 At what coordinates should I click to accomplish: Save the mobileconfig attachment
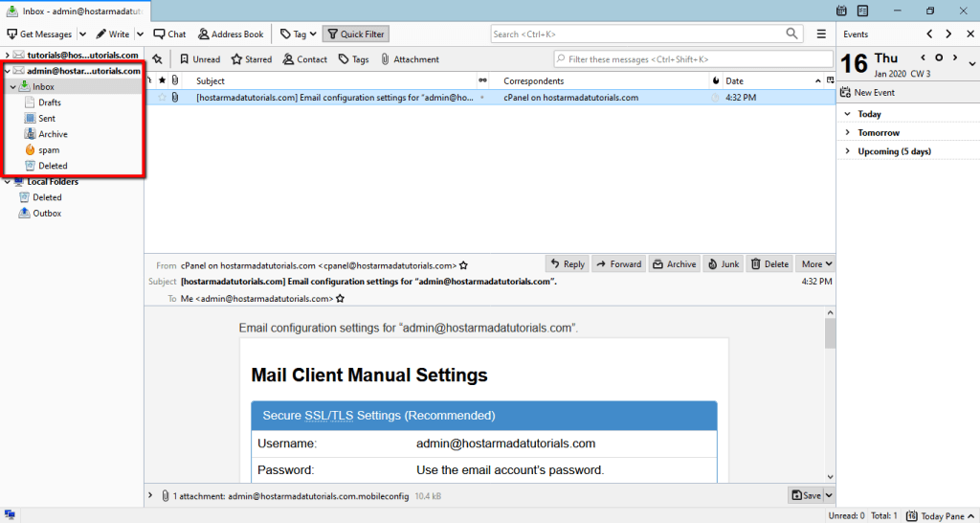point(806,495)
